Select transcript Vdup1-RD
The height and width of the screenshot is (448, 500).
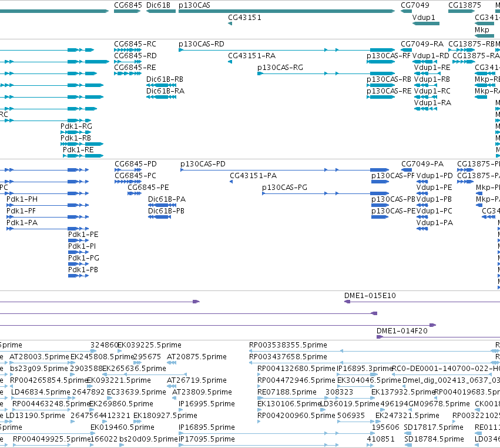coord(431,56)
